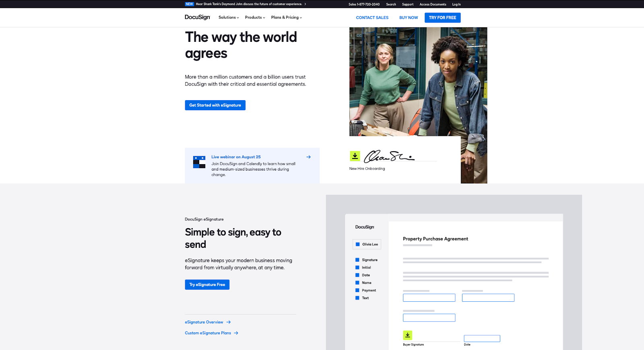
Task: Click CONTACT SALES link
Action: coord(372,18)
